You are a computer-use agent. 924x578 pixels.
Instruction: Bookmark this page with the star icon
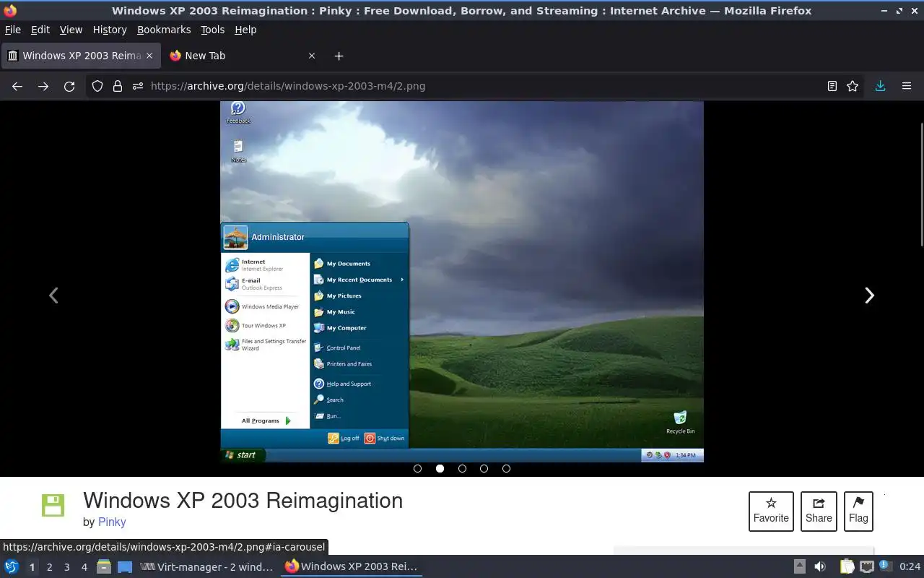point(853,86)
